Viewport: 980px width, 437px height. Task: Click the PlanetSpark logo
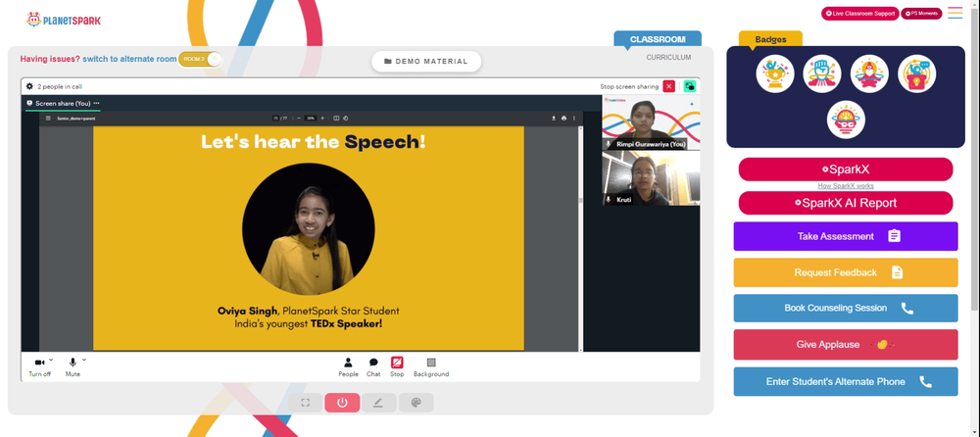coord(63,20)
